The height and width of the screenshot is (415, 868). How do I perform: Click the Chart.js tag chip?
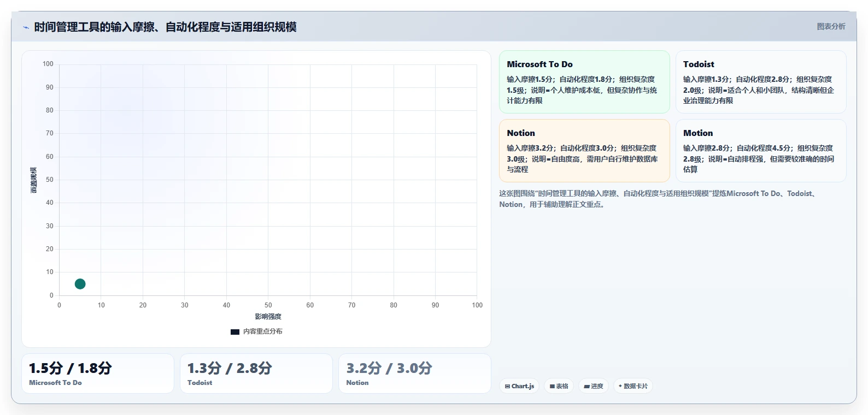pos(519,386)
